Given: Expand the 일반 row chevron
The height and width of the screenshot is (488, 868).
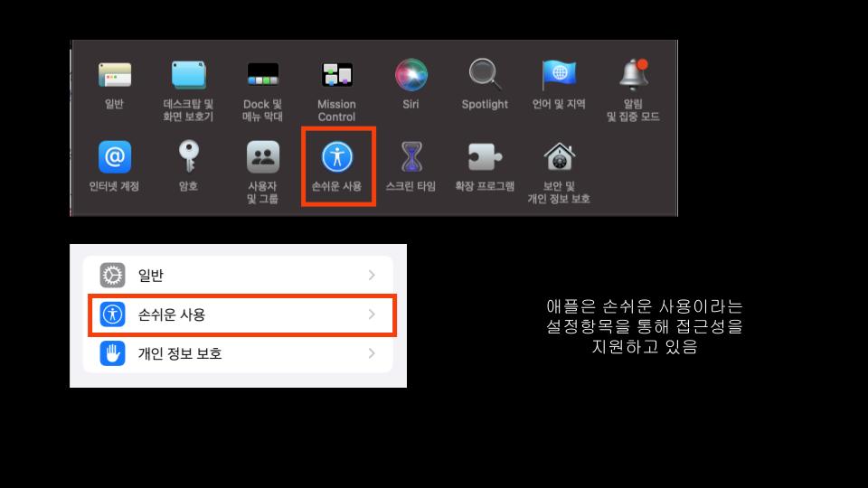Looking at the screenshot, I should 372,275.
